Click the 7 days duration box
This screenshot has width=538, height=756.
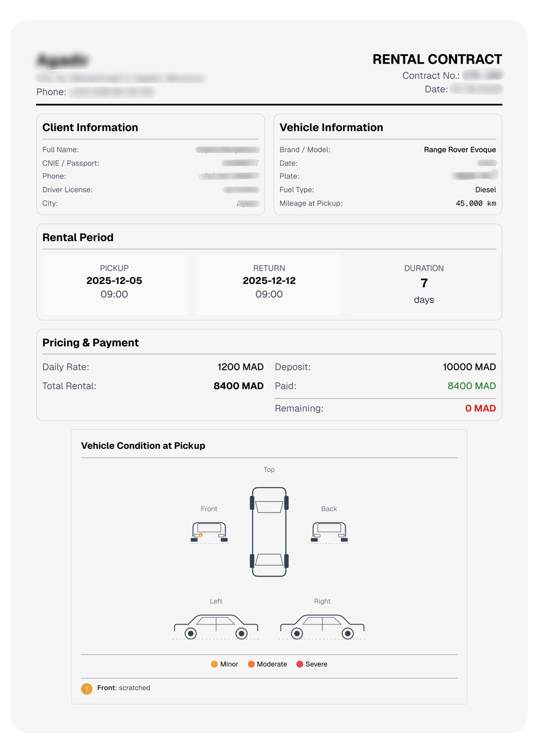[x=424, y=284]
